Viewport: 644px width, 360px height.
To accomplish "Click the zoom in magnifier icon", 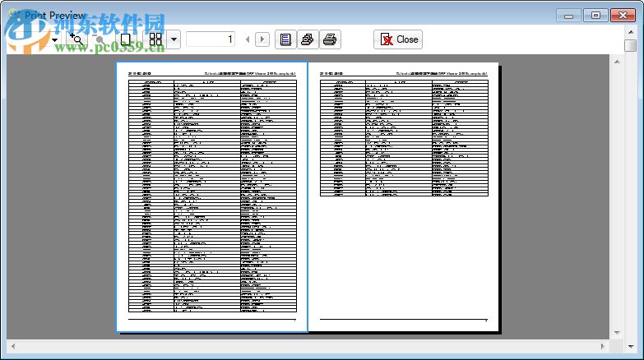I will pyautogui.click(x=76, y=39).
